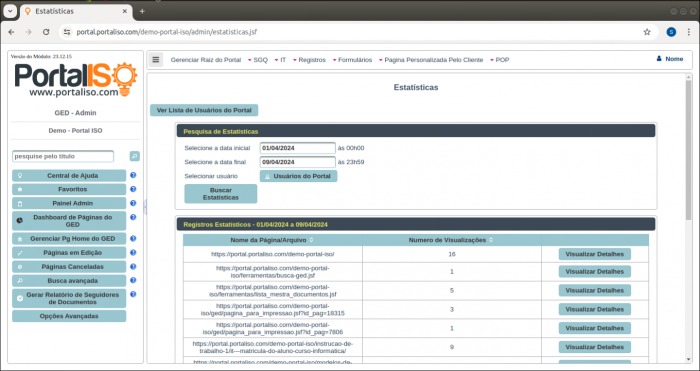
Task: Click the 16 views count cell
Action: (x=452, y=254)
